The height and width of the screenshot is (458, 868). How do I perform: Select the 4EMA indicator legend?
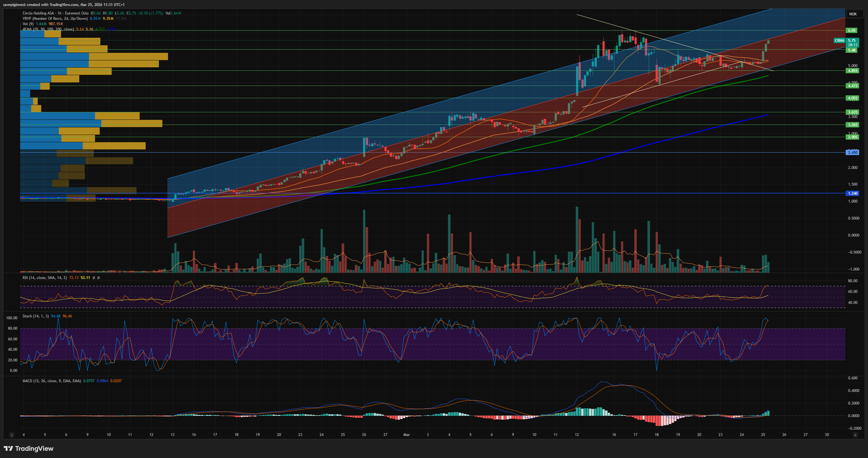48,29
